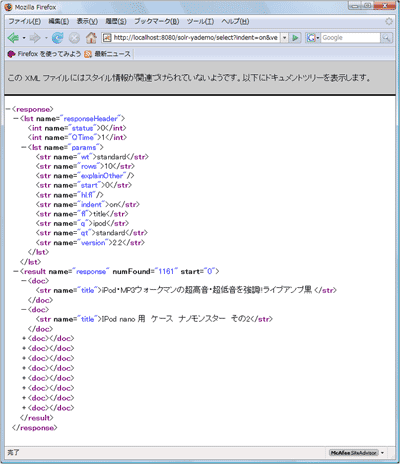Click the Google search engine icon
This screenshot has width=400, height=464.
[x=311, y=38]
